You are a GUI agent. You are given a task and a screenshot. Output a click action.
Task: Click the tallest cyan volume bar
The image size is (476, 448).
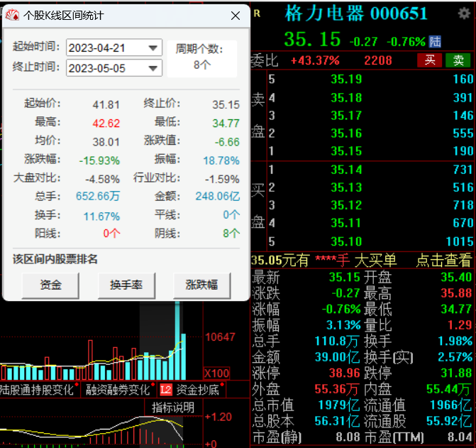177,341
